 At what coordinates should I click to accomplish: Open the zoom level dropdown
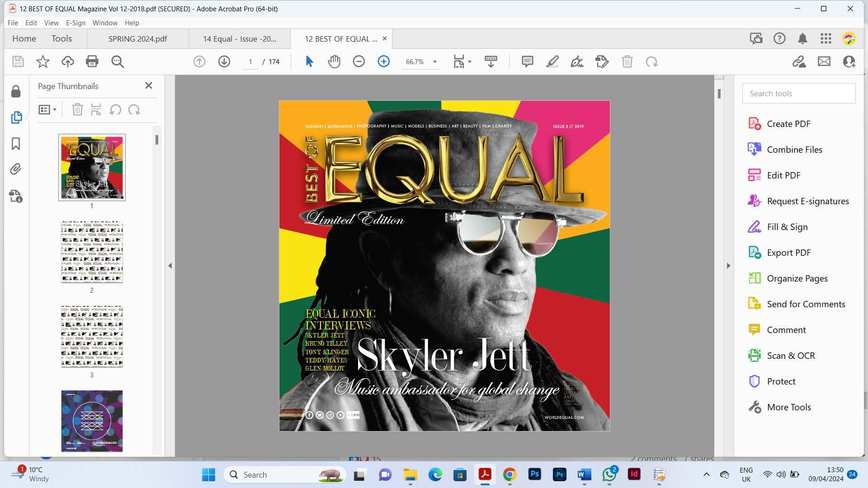click(x=435, y=62)
